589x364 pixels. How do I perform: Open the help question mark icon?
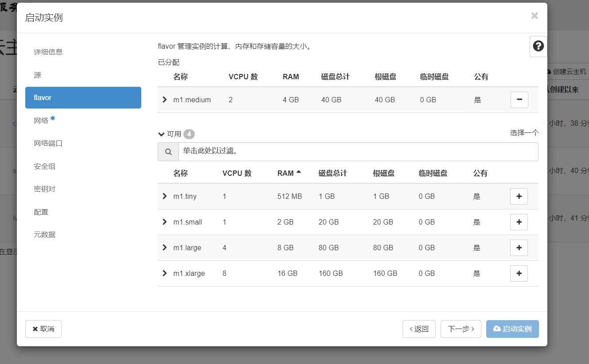pyautogui.click(x=538, y=46)
